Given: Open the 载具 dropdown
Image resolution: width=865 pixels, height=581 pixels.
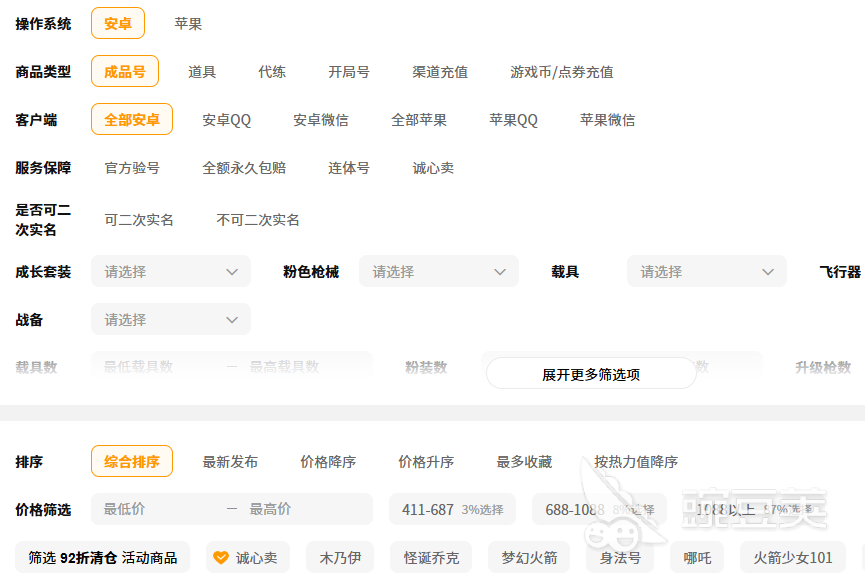Looking at the screenshot, I should point(707,271).
